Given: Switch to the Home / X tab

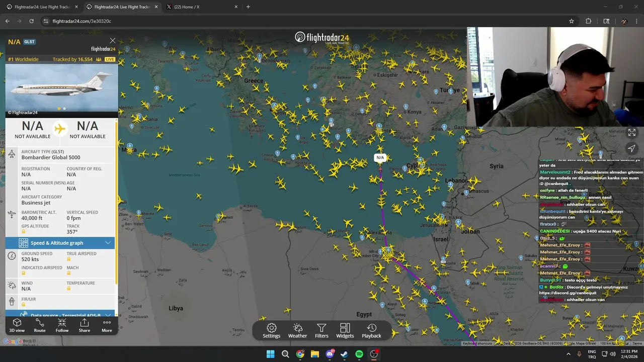Looking at the screenshot, I should (201, 7).
